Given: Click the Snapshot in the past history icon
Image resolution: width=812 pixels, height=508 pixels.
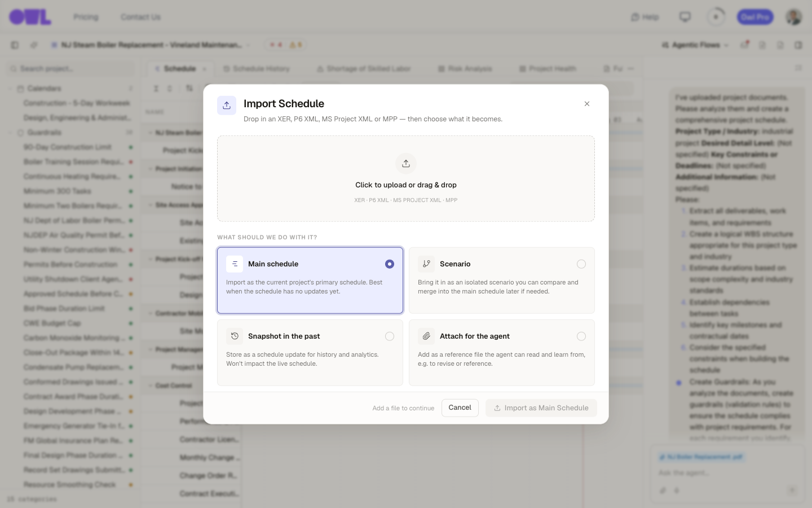Looking at the screenshot, I should point(235,336).
